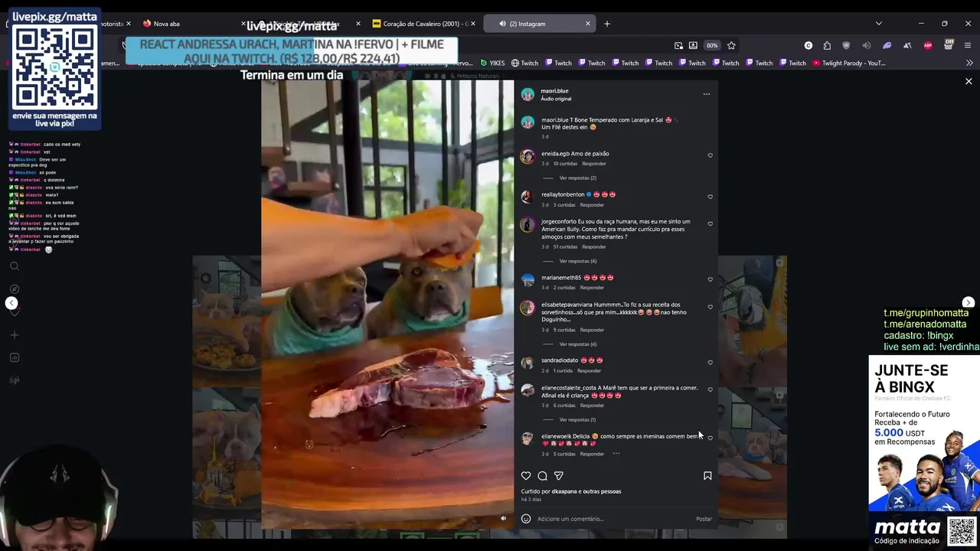The width and height of the screenshot is (980, 551).
Task: Open the downloads toolbar icon
Action: point(693,45)
